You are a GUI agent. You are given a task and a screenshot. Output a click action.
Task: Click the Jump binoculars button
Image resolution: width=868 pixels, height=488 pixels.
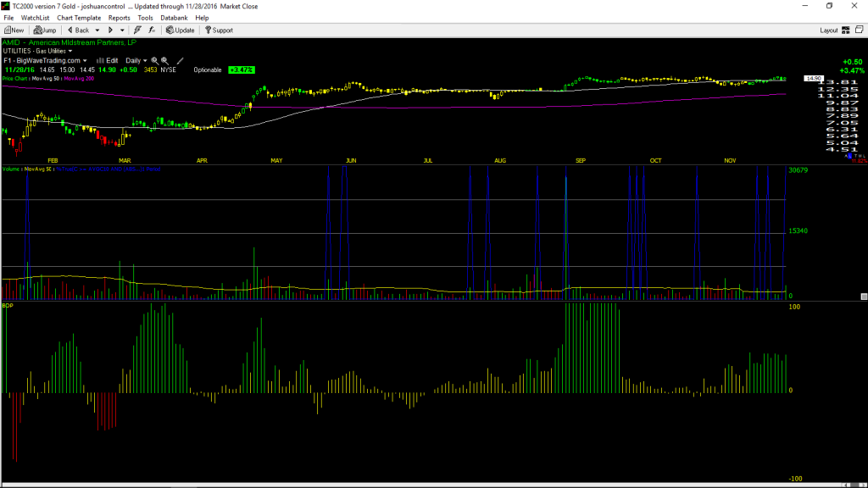click(45, 30)
